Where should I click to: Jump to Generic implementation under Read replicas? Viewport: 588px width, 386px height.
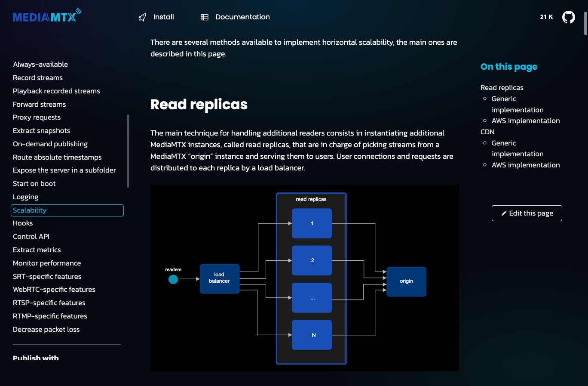[518, 105]
